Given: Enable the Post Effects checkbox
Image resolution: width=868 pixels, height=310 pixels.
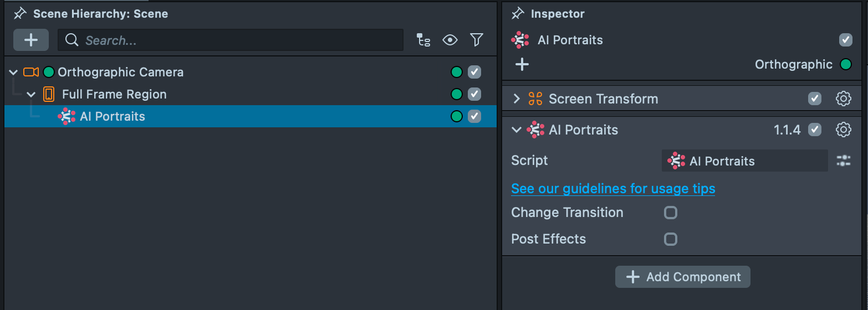Looking at the screenshot, I should point(671,239).
